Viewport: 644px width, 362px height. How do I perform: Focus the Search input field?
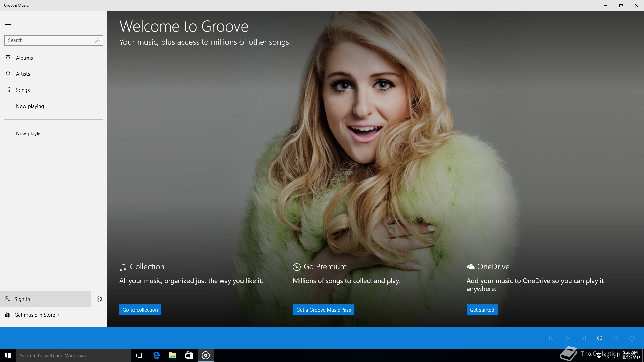tap(49, 40)
